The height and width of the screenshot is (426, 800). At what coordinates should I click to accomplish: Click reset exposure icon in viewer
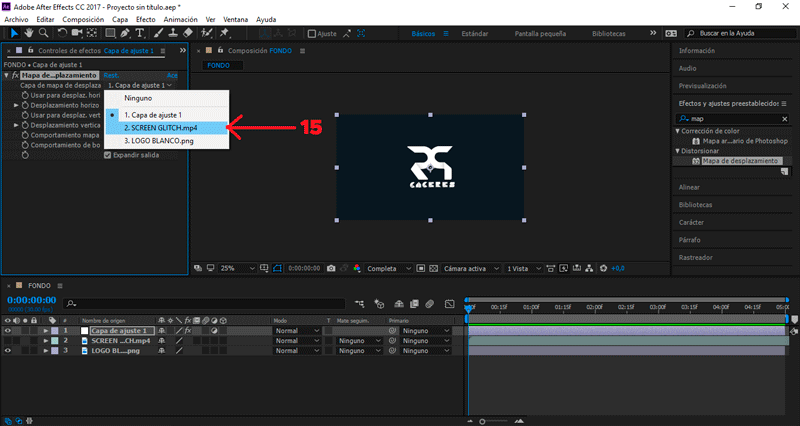[604, 268]
